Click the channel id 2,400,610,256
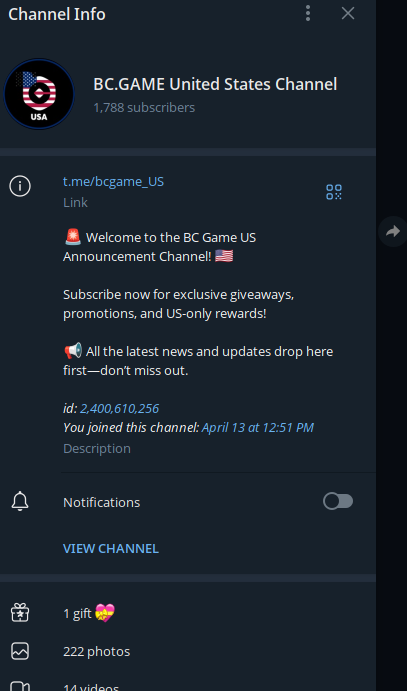Screen dimensions: 407x691 coord(119,409)
